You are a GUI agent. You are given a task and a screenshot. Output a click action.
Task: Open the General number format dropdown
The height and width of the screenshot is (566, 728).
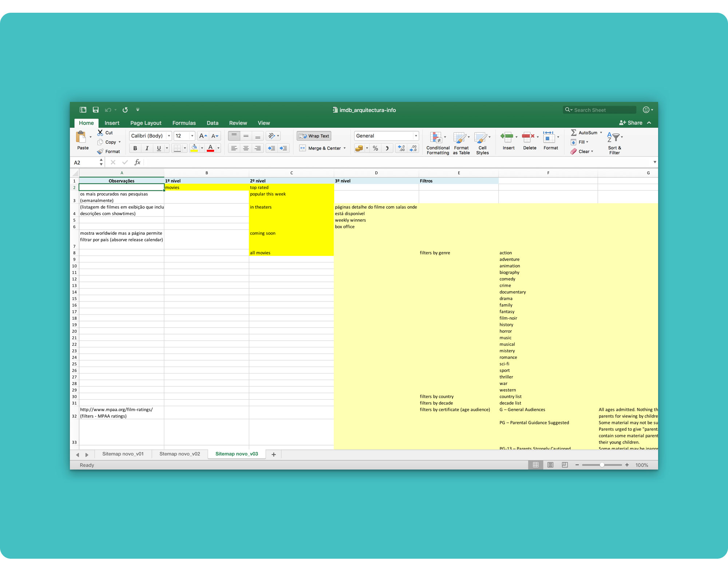[416, 136]
